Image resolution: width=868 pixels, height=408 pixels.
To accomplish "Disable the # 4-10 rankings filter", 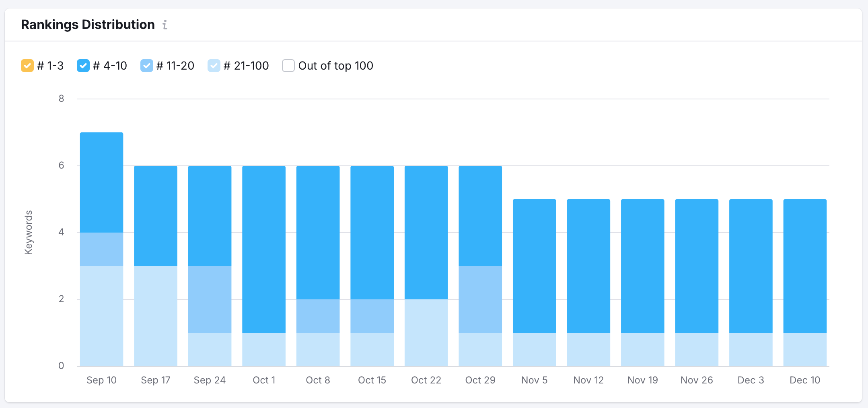I will pos(83,65).
